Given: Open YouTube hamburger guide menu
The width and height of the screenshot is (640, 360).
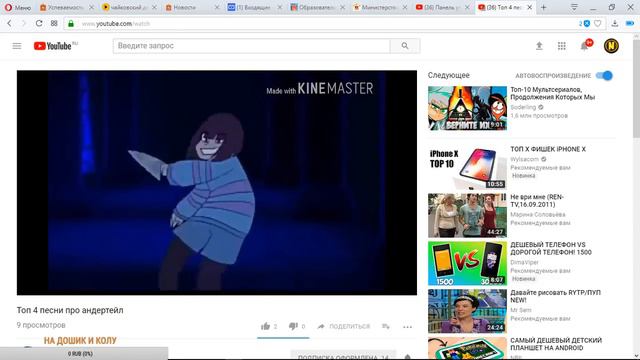Looking at the screenshot, I should 17,46.
